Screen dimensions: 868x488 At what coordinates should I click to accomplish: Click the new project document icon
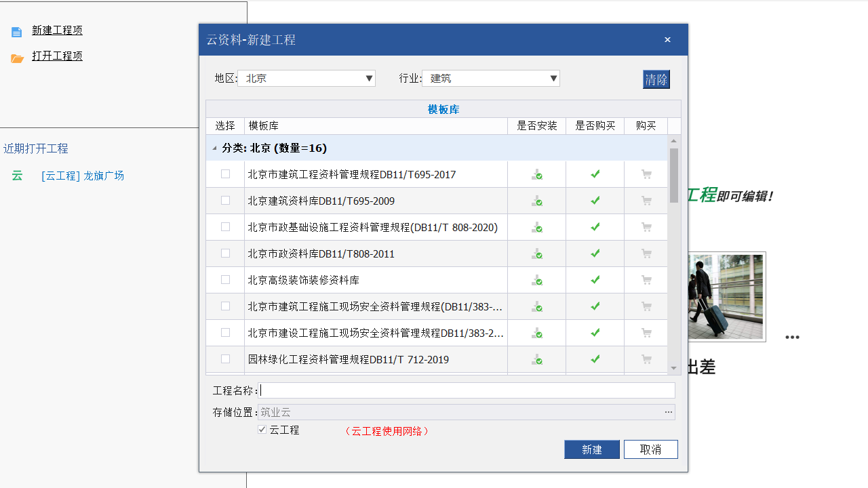click(x=16, y=30)
